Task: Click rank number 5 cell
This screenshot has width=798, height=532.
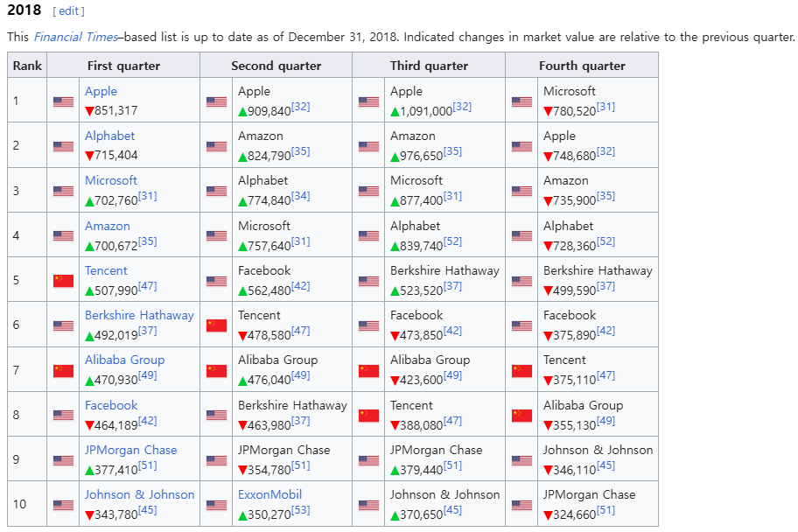Action: click(x=27, y=280)
